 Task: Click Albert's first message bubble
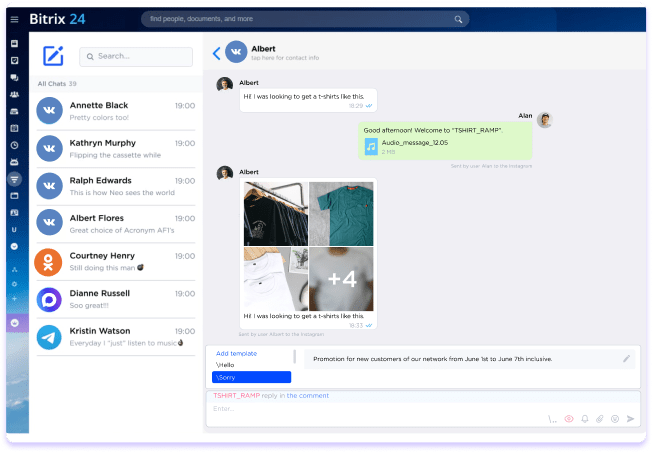point(308,100)
